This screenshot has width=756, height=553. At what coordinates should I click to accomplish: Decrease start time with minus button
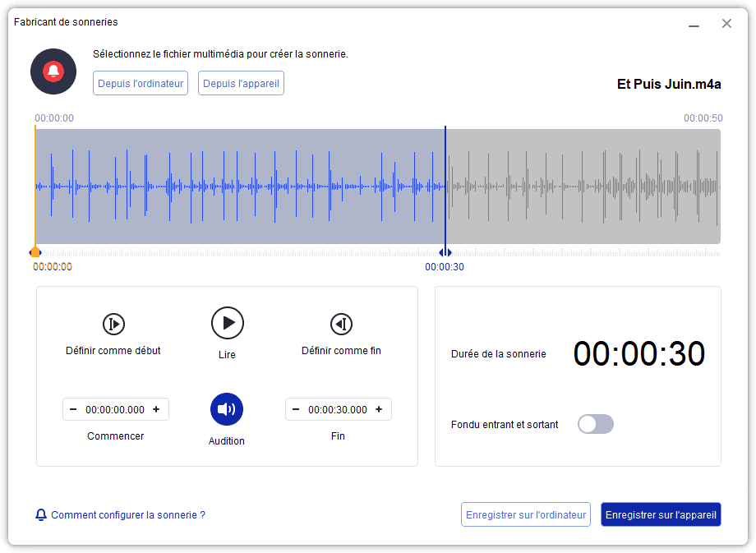pyautogui.click(x=73, y=409)
